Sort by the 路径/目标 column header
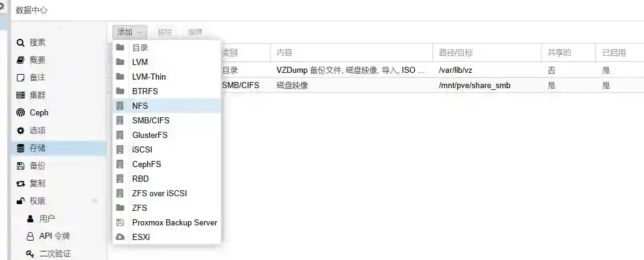Screen dimensions: 644x260 [487, 53]
